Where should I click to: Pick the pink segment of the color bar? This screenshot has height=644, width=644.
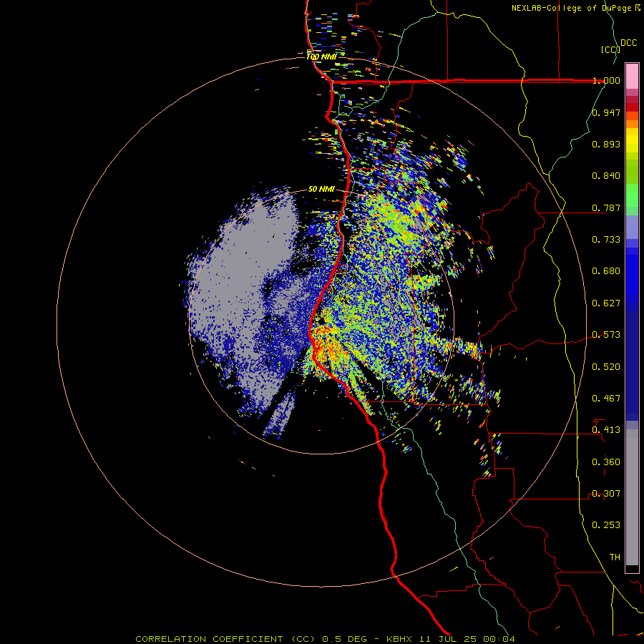(632, 76)
